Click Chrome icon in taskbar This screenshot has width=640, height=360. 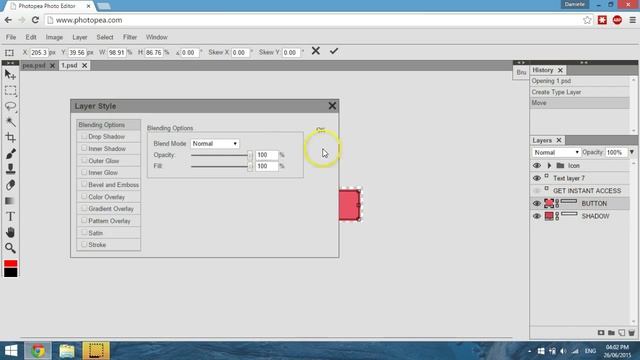[x=38, y=351]
